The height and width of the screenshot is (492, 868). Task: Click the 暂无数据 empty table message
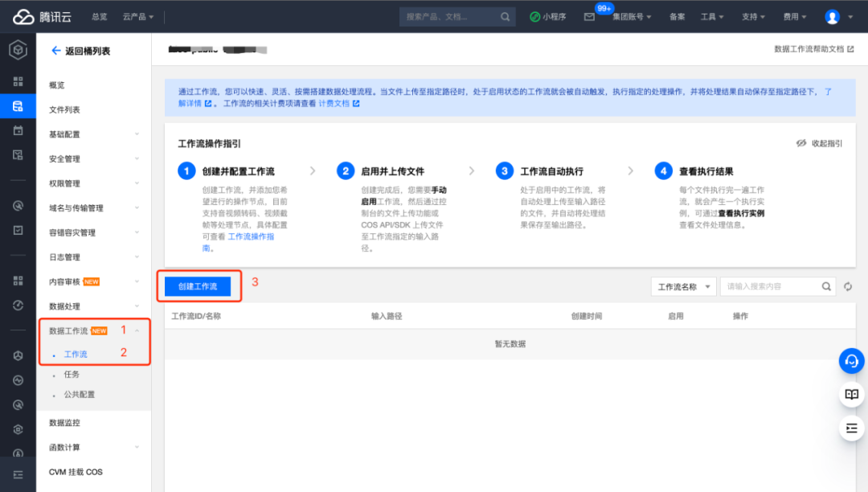pyautogui.click(x=510, y=344)
